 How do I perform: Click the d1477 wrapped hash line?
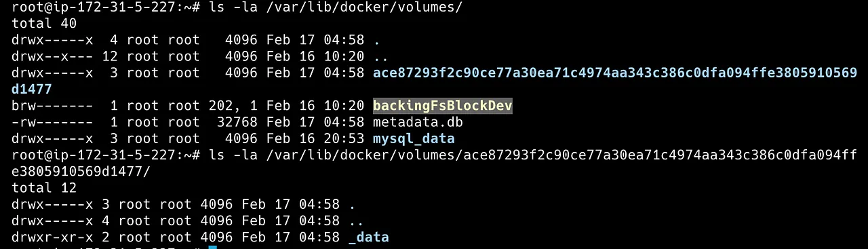[31, 89]
